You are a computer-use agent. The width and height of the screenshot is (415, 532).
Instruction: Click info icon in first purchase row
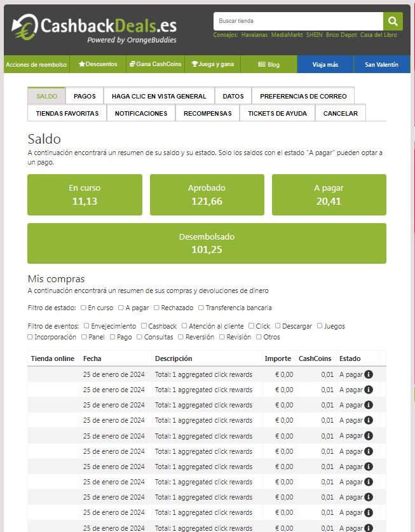[x=369, y=374]
